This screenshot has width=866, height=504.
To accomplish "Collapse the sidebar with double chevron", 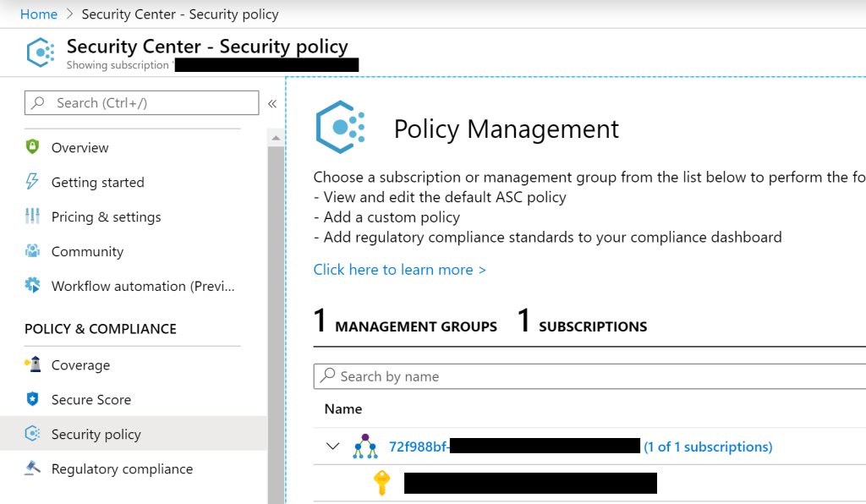I will [272, 104].
